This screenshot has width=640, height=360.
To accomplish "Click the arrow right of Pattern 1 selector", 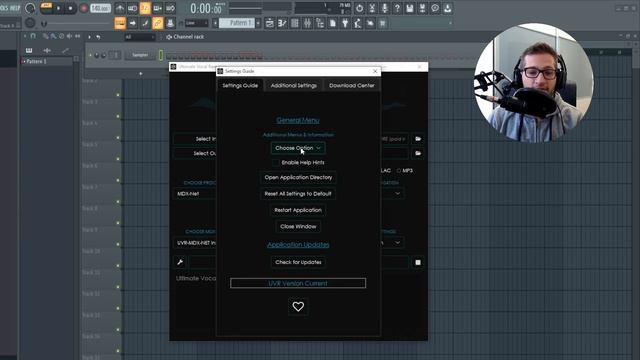I will pos(258,23).
